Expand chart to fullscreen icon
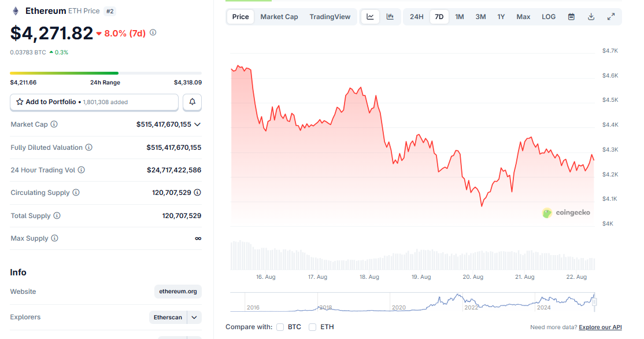This screenshot has height=339, width=644. coord(611,17)
